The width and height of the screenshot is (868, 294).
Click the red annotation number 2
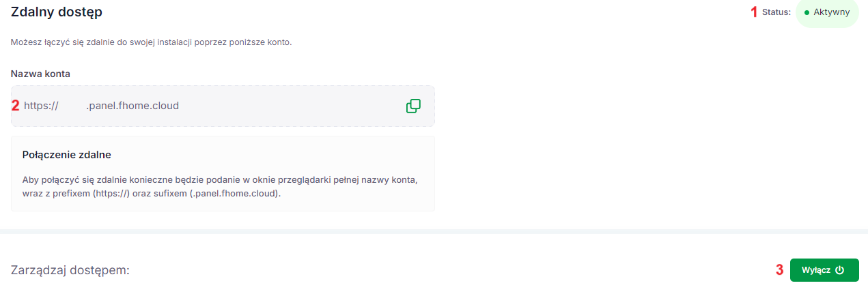click(x=15, y=106)
